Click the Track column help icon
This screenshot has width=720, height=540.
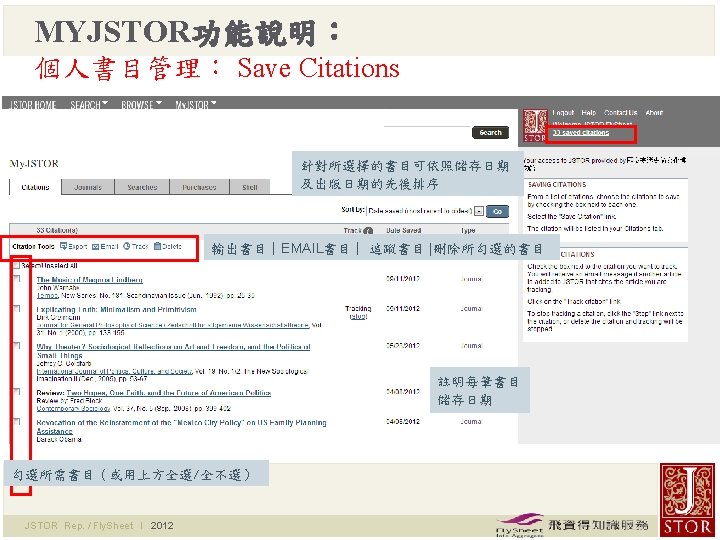[x=368, y=231]
